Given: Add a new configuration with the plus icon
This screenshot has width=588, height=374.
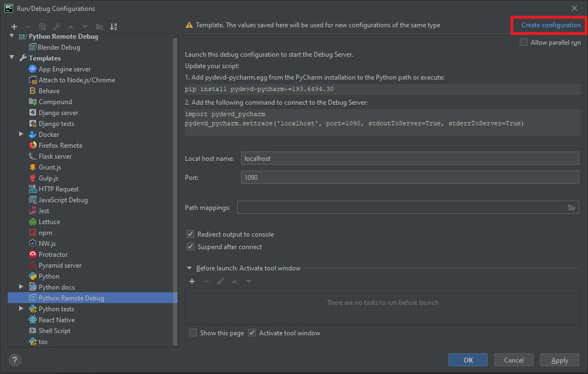Looking at the screenshot, I should click(14, 26).
